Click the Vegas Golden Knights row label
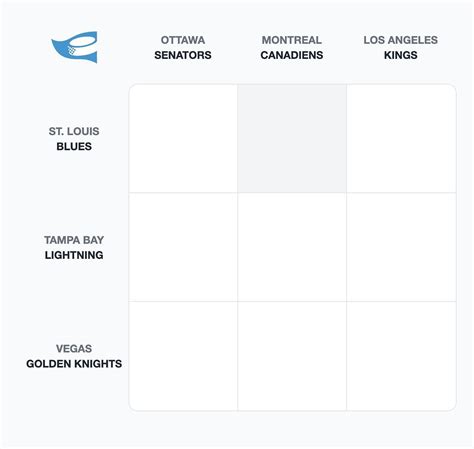This screenshot has width=474, height=449. click(x=74, y=356)
